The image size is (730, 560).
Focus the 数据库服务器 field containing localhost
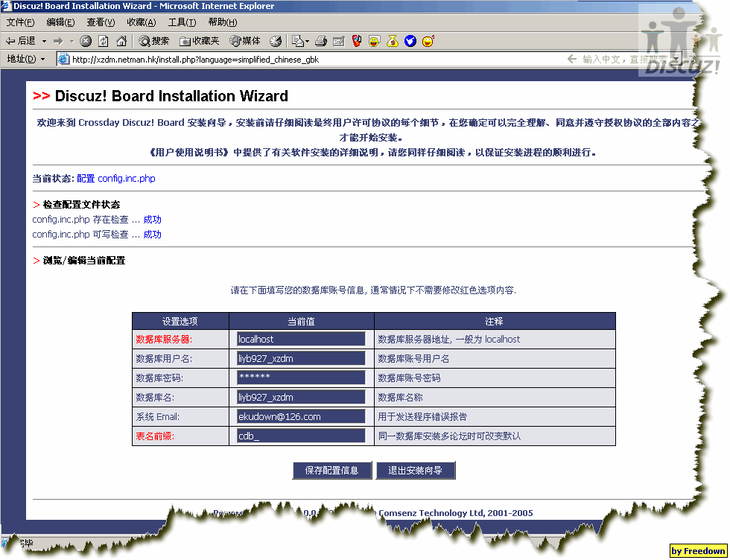pyautogui.click(x=301, y=339)
